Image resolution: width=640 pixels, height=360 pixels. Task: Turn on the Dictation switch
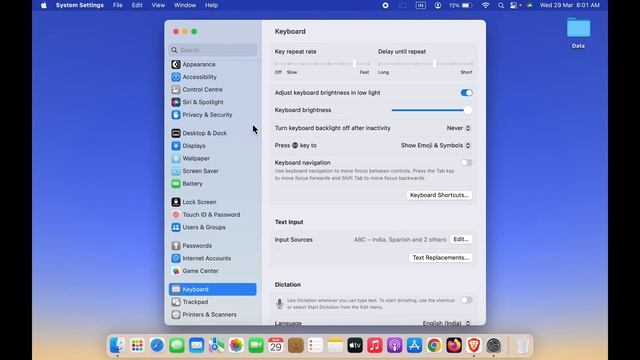467,300
